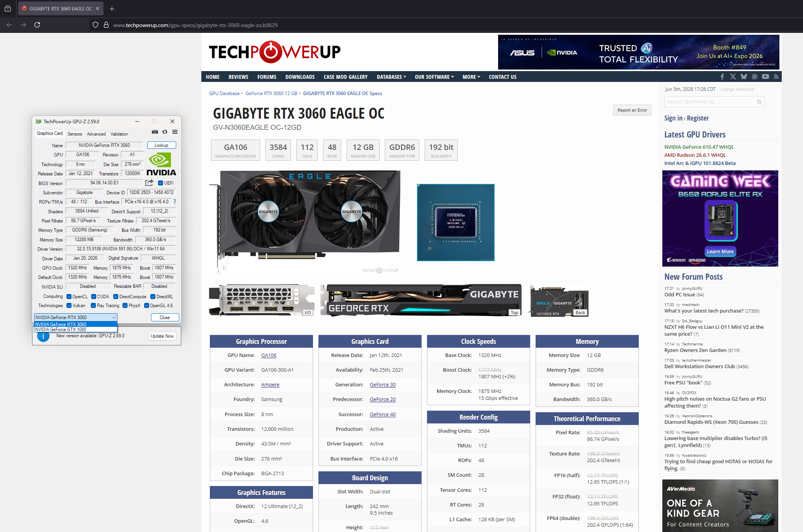Select NVIDIA GeForce RTX 3060 list entry
Image resolution: width=803 pixels, height=532 pixels.
pyautogui.click(x=76, y=325)
